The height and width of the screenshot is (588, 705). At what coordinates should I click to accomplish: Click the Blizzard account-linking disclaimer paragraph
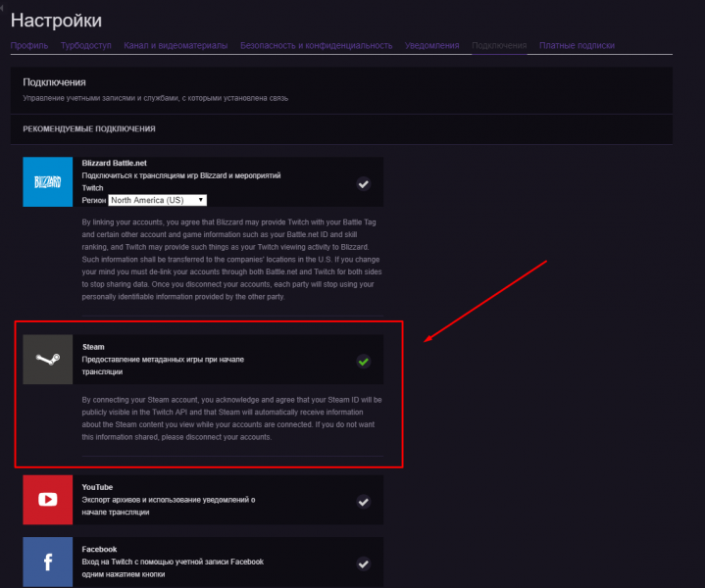231,260
